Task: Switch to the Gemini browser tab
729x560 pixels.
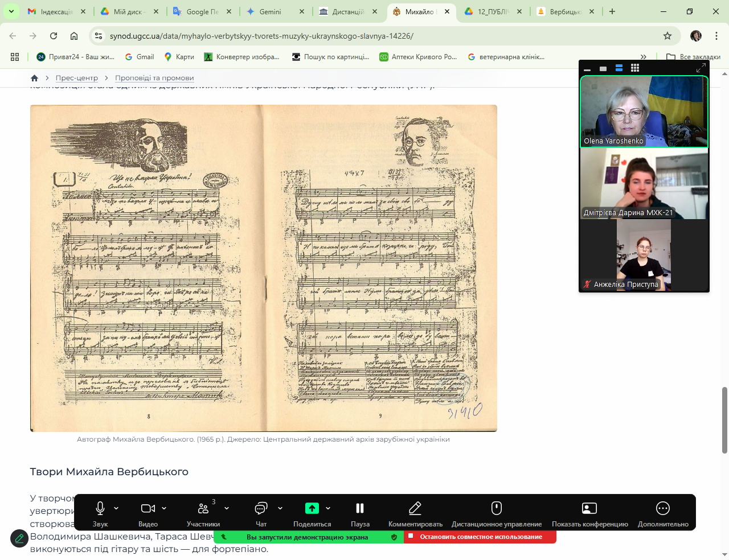Action: click(x=270, y=11)
